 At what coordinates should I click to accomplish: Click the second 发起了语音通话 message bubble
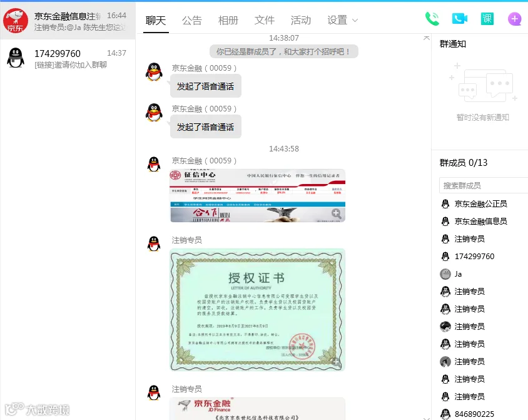pyautogui.click(x=205, y=127)
